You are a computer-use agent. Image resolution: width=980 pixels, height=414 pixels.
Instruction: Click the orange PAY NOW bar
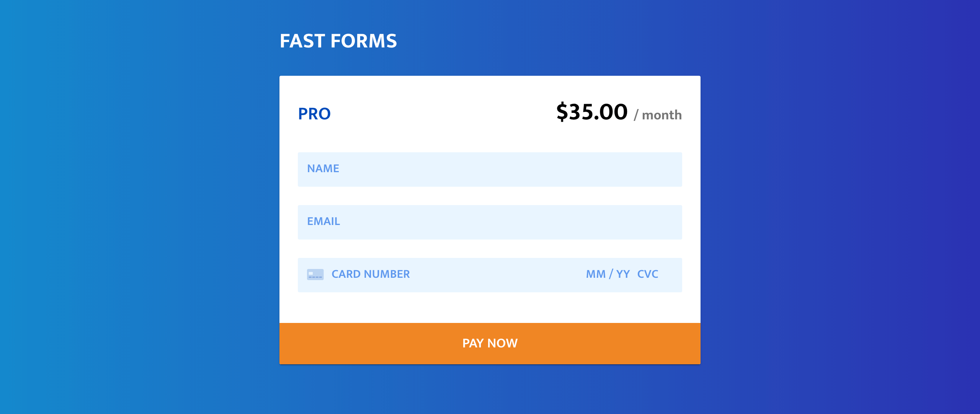(490, 343)
